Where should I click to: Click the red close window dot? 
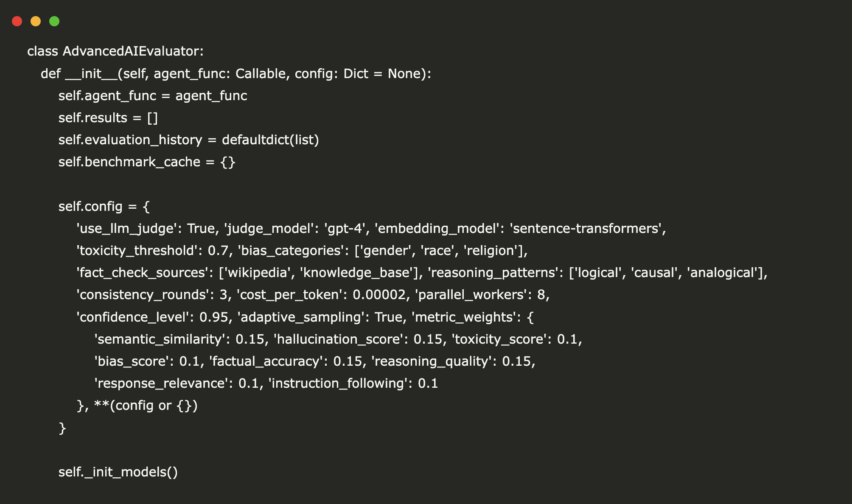[17, 21]
